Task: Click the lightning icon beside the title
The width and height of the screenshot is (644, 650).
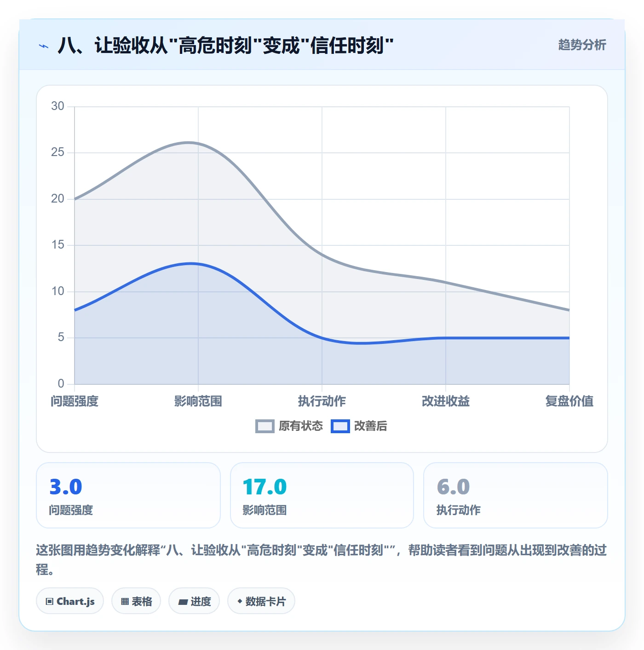Action: pos(44,46)
